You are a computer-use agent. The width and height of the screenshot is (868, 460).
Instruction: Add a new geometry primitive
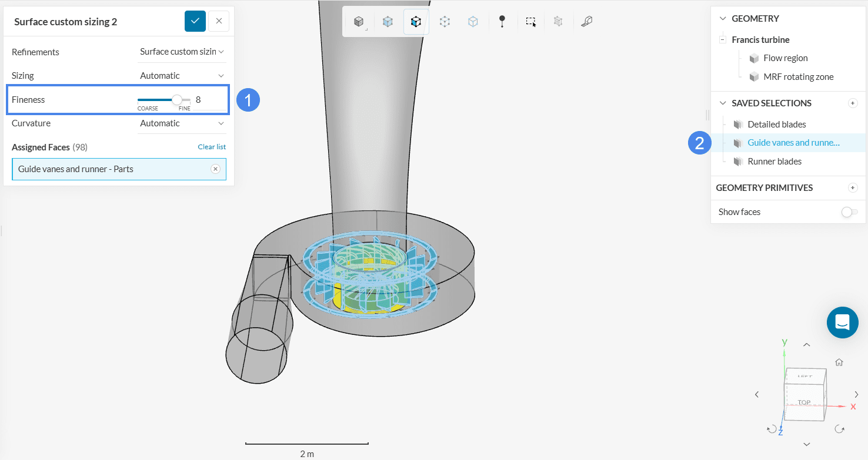point(853,188)
